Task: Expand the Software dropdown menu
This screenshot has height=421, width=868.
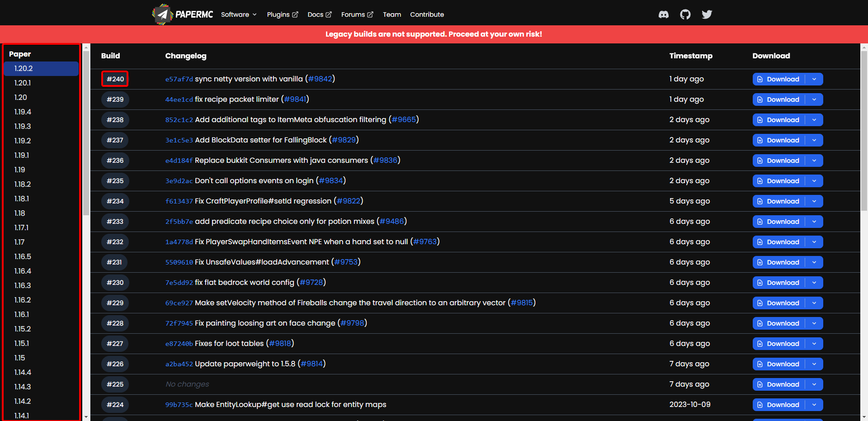Action: coord(239,14)
